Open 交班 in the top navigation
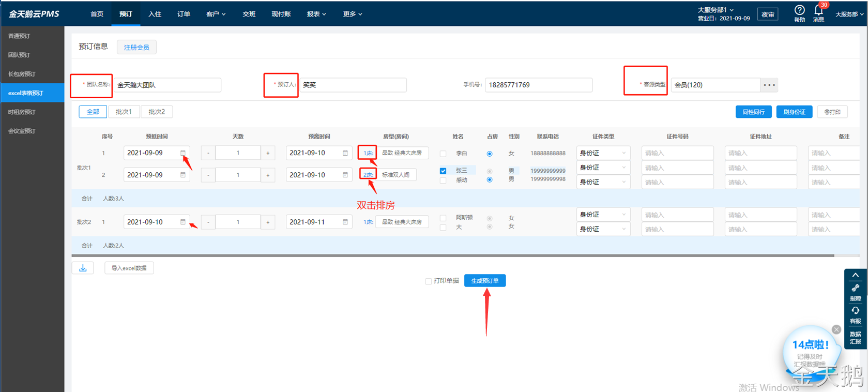The width and height of the screenshot is (868, 392). [x=249, y=14]
